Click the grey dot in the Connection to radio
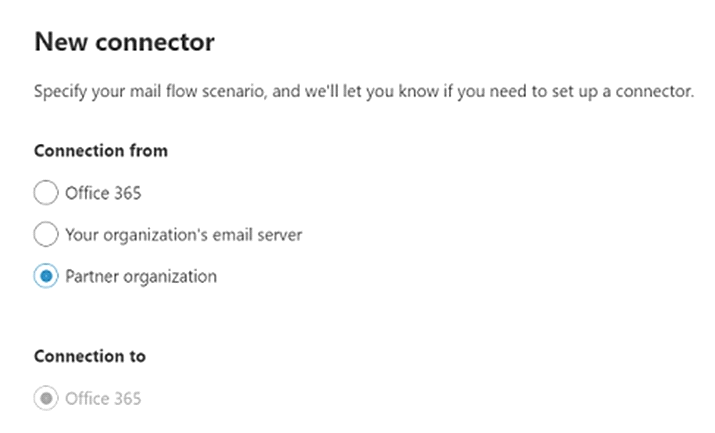This screenshot has width=715, height=433. [46, 398]
